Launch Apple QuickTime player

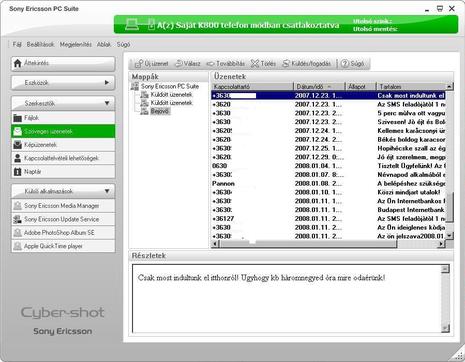[x=63, y=246]
